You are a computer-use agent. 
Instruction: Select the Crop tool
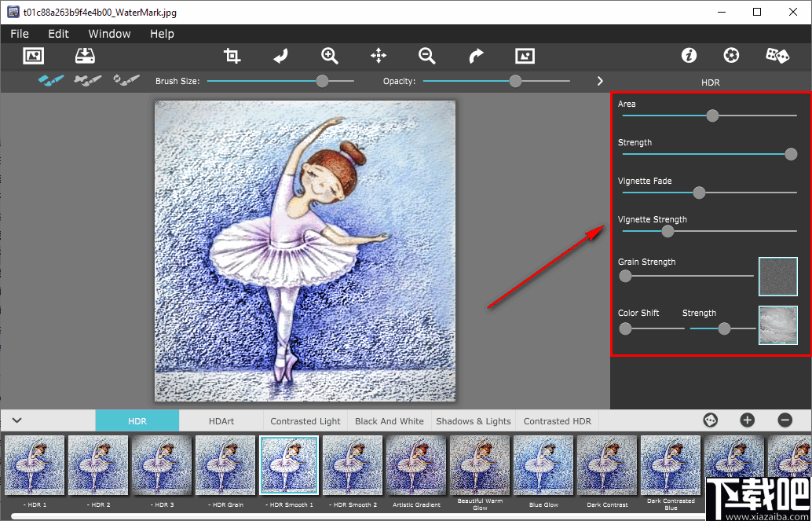(232, 56)
